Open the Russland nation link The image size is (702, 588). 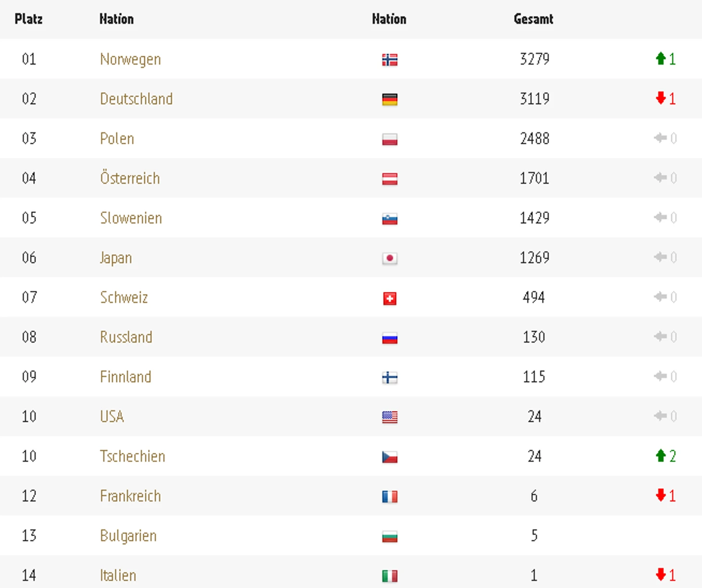(x=126, y=337)
